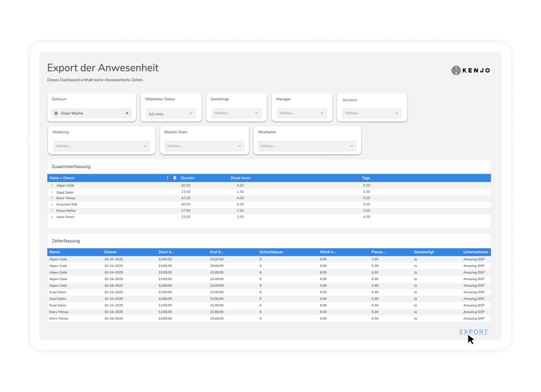Screen dimensions: 541x392
Task: Expand the Aylin Demir summary row
Action: 52,217
